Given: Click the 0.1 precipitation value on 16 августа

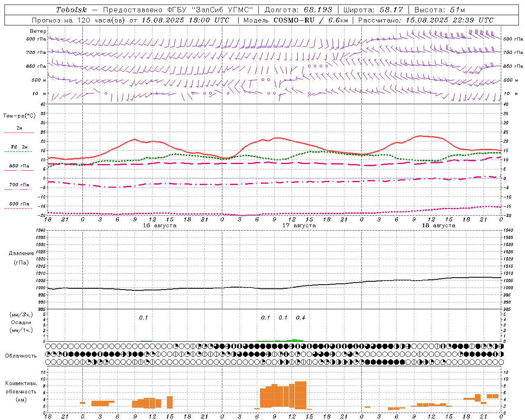Looking at the screenshot, I should click(143, 318).
